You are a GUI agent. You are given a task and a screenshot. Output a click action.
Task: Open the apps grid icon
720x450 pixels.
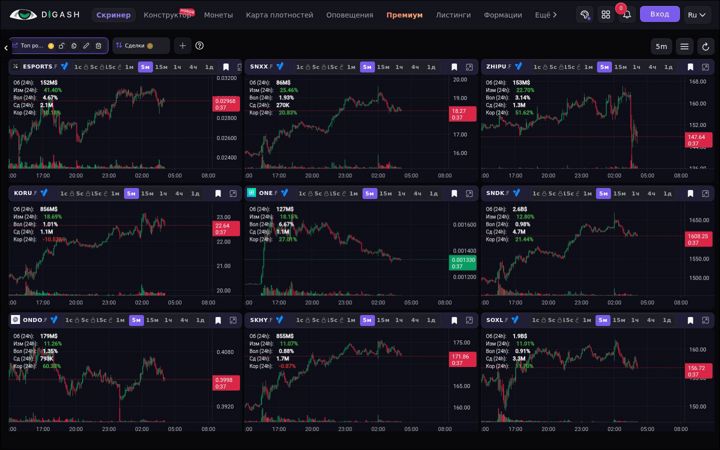click(606, 15)
